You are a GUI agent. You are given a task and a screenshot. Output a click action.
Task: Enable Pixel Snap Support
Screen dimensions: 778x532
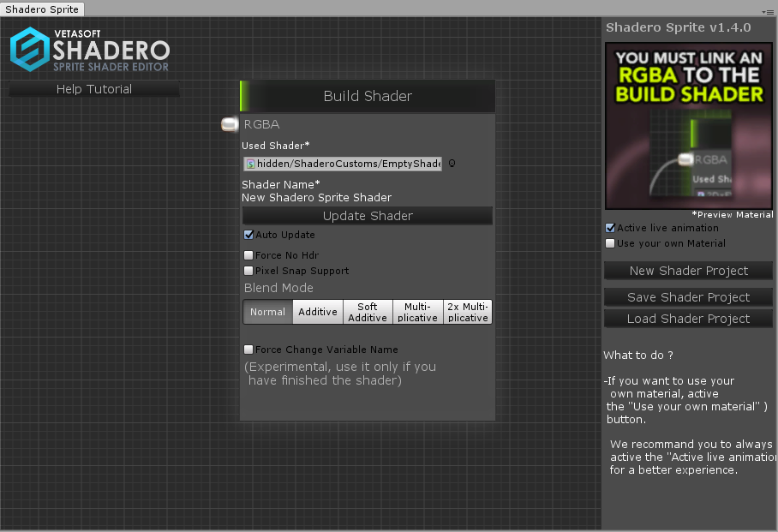click(x=248, y=271)
